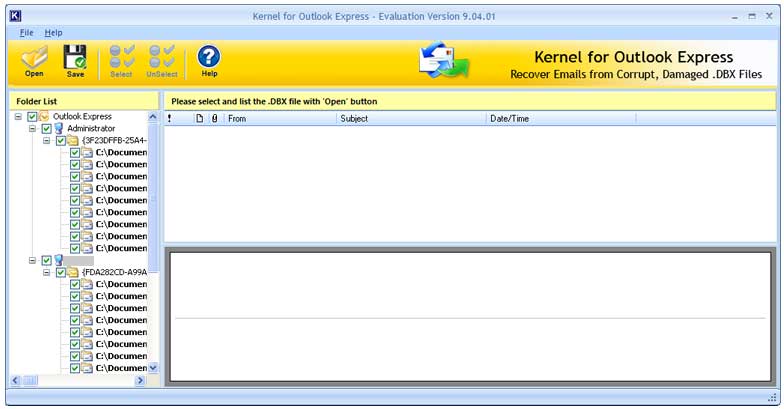Collapse the Administrator tree node

tap(32, 128)
